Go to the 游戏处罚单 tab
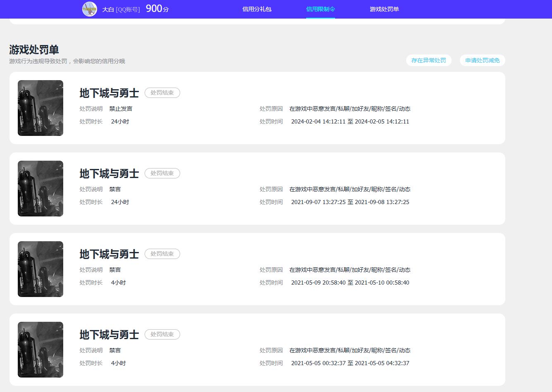 tap(384, 9)
